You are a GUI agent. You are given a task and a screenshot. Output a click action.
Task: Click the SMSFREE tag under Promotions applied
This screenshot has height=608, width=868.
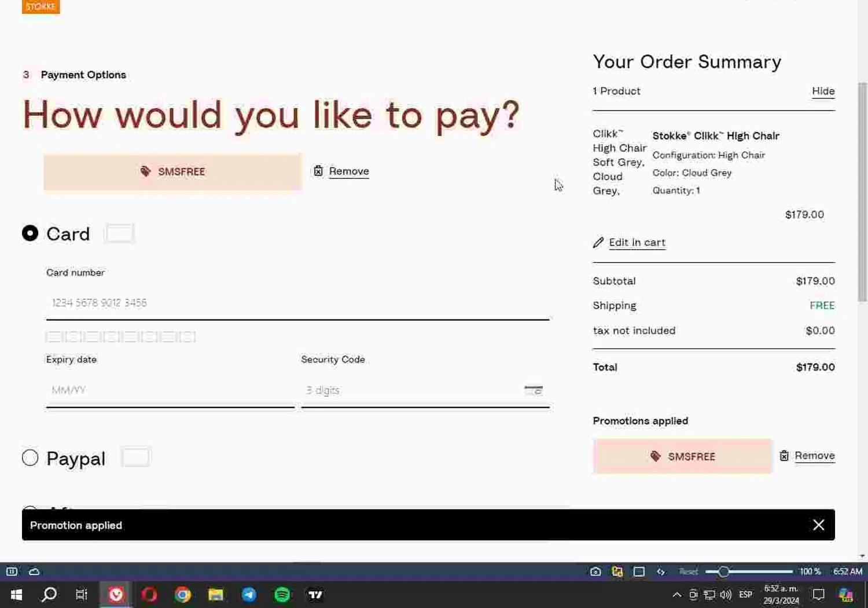683,456
